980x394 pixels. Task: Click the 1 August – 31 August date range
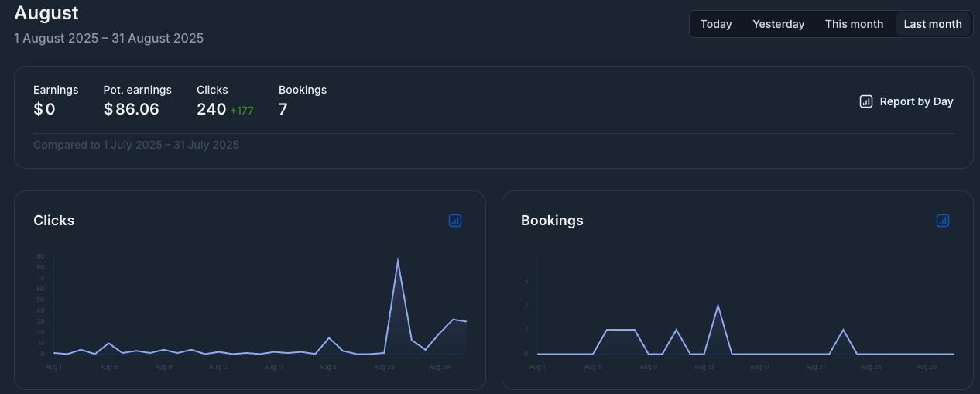click(x=108, y=38)
